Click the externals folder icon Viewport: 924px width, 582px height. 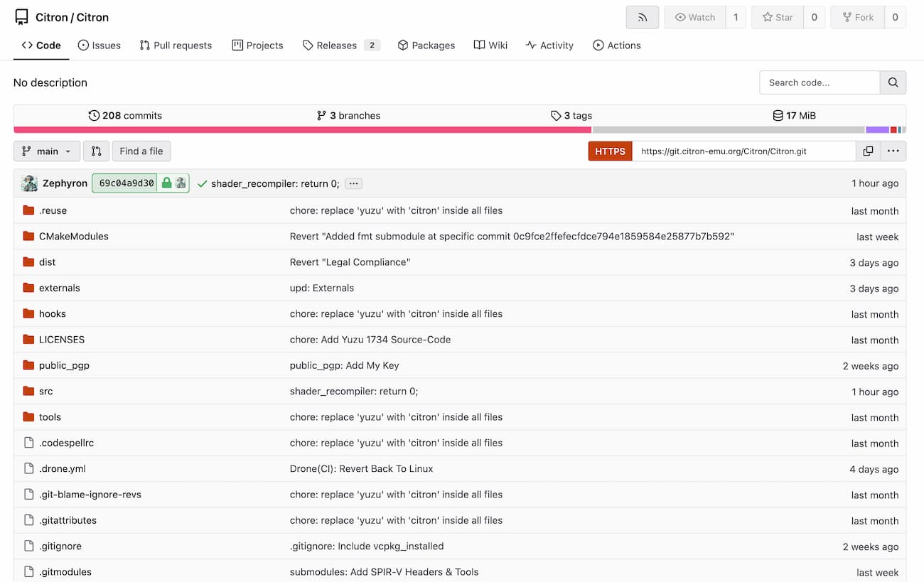[x=28, y=288]
